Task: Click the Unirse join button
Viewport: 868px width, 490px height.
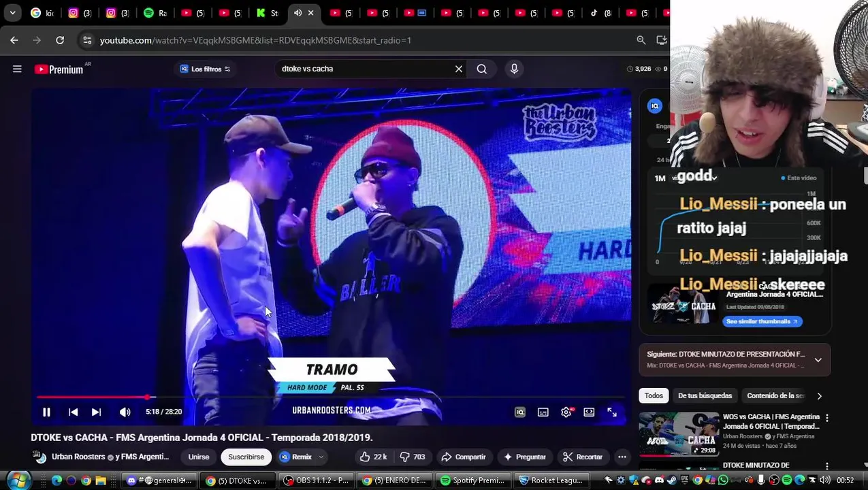Action: [x=198, y=457]
